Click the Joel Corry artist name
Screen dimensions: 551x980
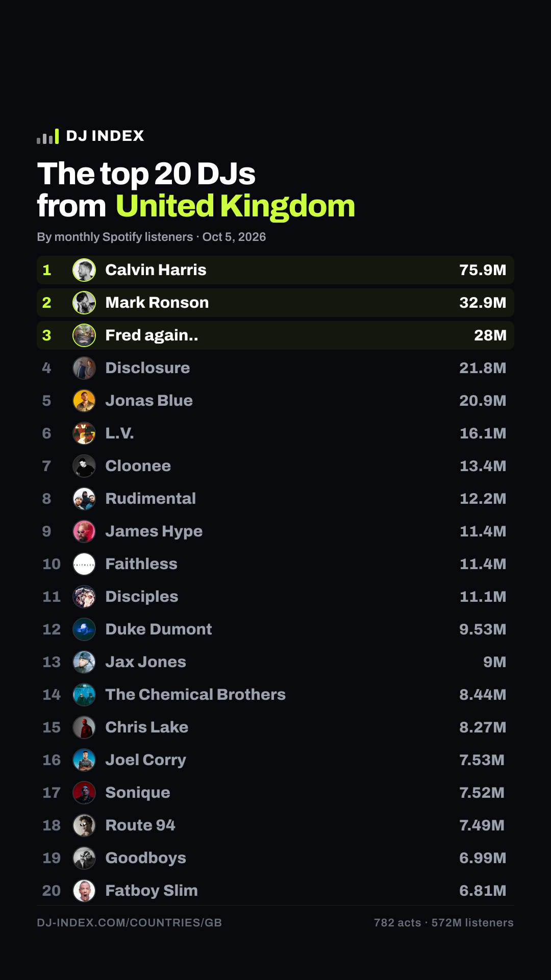[145, 760]
